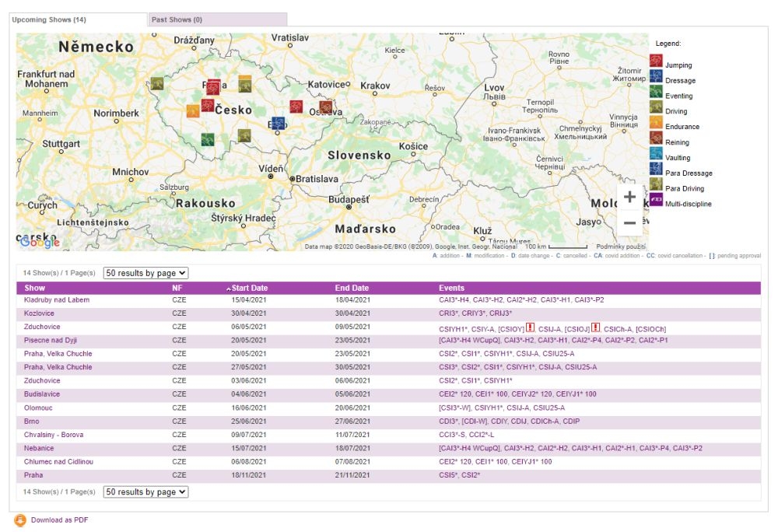The image size is (778, 532).
Task: Click events 'CSI5*, CSI2*' for Praha
Action: 460,475
